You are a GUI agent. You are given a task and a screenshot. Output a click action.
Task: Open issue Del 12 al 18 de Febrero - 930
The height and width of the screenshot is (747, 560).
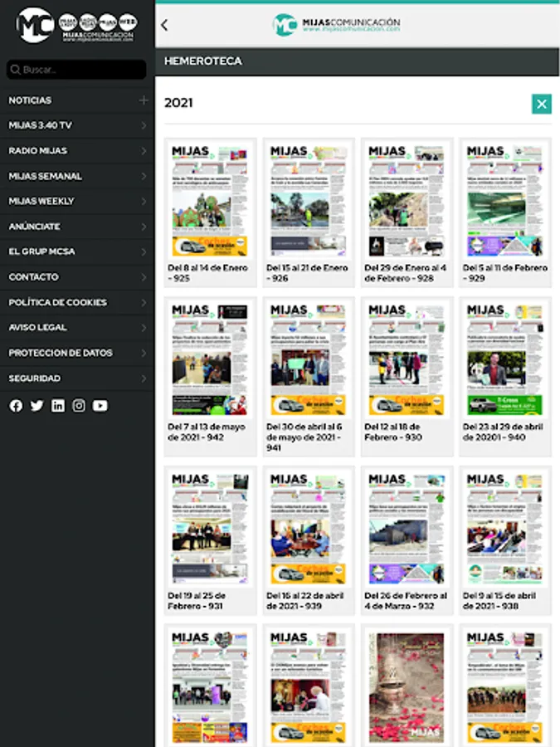tap(407, 376)
